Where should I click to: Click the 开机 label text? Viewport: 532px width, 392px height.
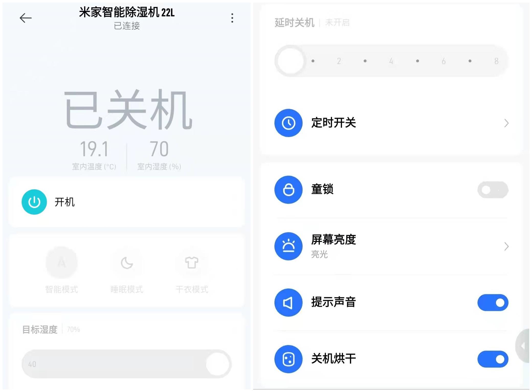tap(65, 202)
